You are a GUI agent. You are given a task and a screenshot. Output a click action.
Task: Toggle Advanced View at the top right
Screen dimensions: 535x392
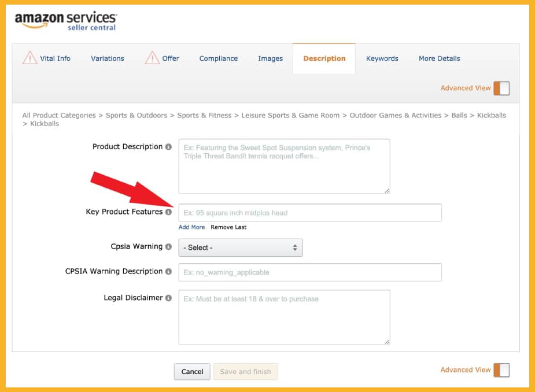coord(501,88)
